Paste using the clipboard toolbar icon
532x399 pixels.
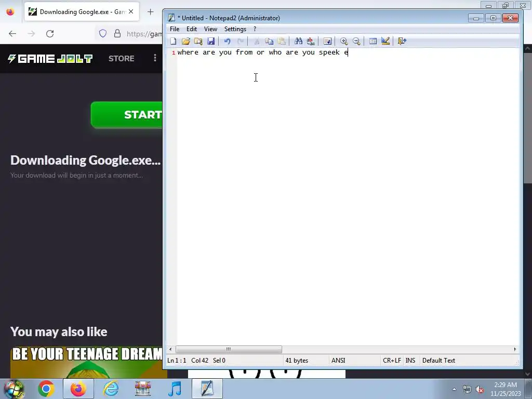(282, 41)
